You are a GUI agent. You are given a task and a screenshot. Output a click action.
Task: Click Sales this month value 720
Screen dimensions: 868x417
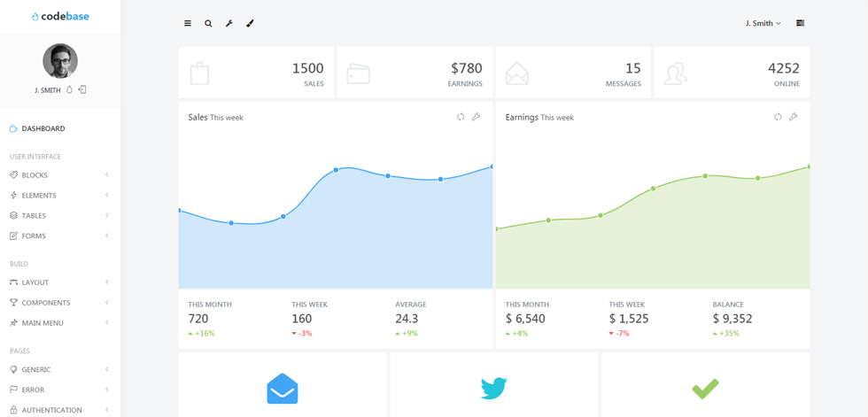click(x=198, y=319)
